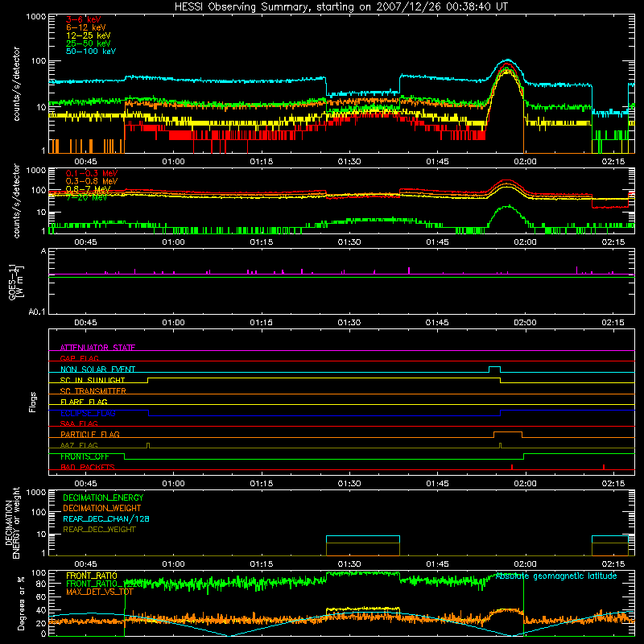Image resolution: width=644 pixels, height=644 pixels.
Task: Click the 01:45 time label under the MeV panel
Action: pyautogui.click(x=437, y=242)
